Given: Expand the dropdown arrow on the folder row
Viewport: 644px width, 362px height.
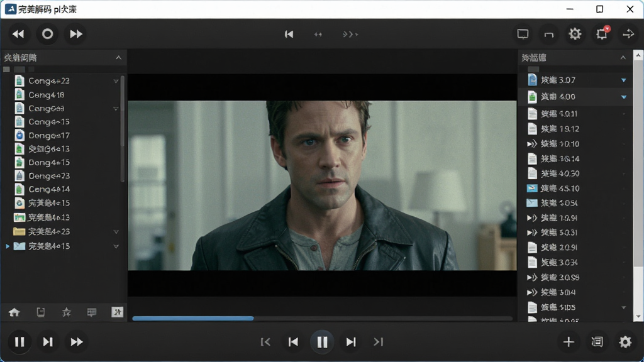Looking at the screenshot, I should coord(116,232).
